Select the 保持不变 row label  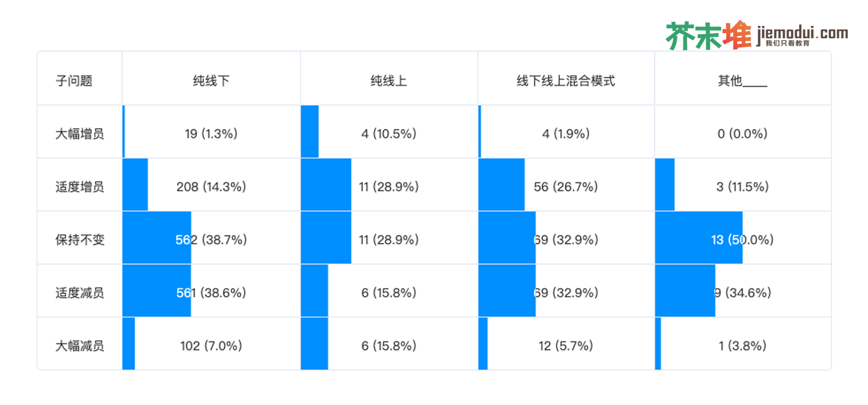[80, 240]
